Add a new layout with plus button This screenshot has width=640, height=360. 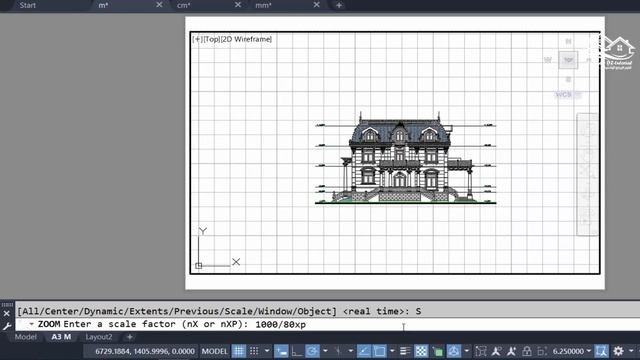tap(129, 337)
